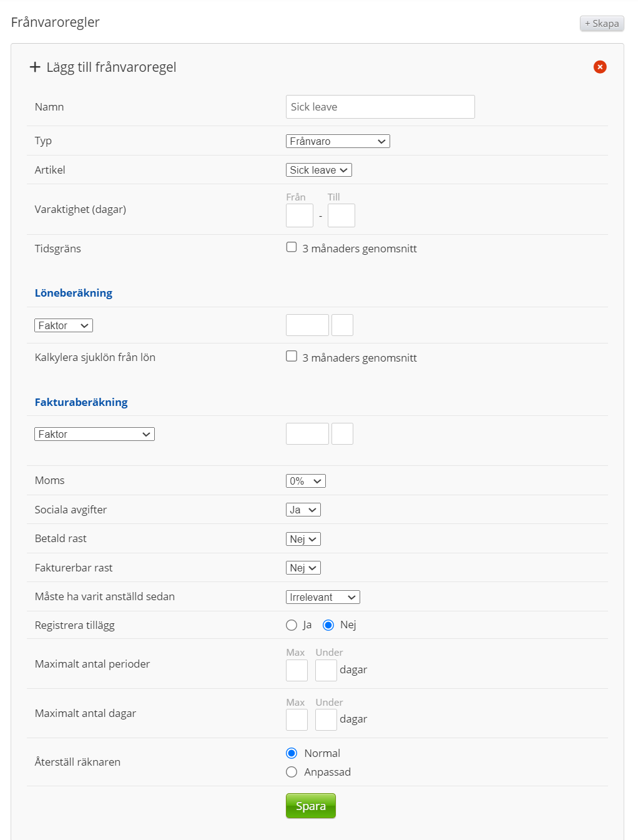Close the add absence rule panel
The width and height of the screenshot is (638, 840).
pyautogui.click(x=599, y=67)
